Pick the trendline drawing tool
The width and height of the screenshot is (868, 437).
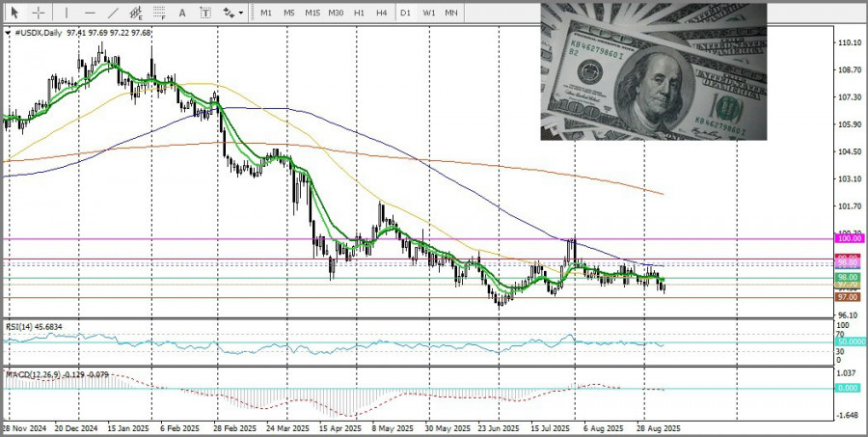coord(113,13)
